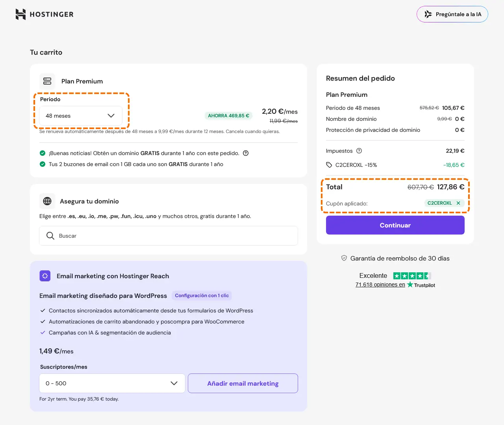Screen dimensions: 504x425
Task: Click the shield icon by Garantía de reembolso
Action: [x=344, y=258]
